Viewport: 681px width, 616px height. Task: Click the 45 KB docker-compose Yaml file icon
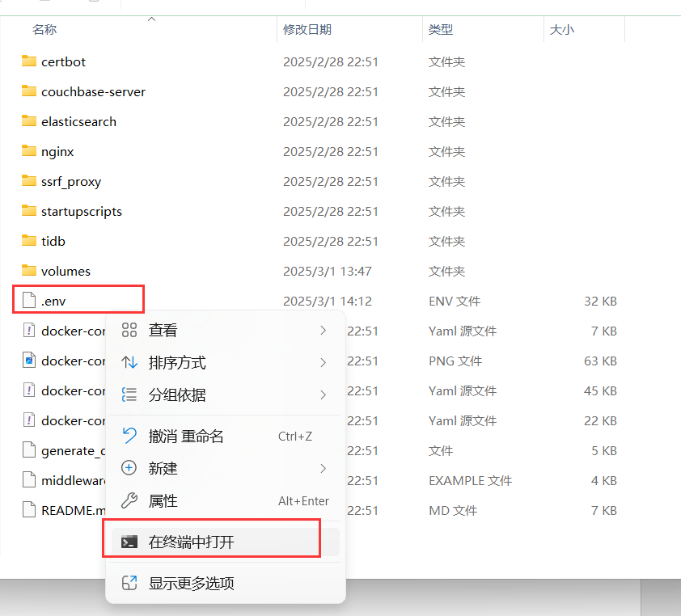pyautogui.click(x=29, y=390)
